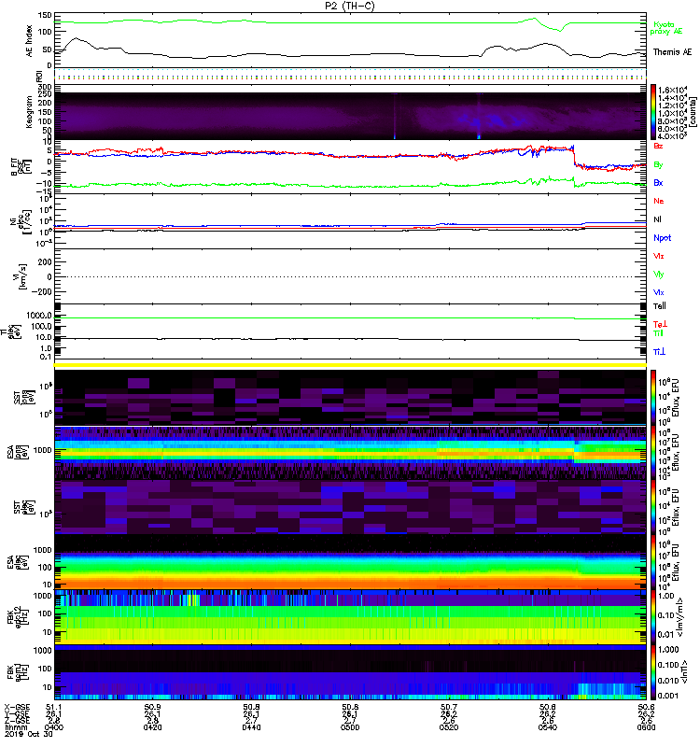The width and height of the screenshot is (700, 747).
Task: Click the red Bz legend label
Action: [658, 146]
